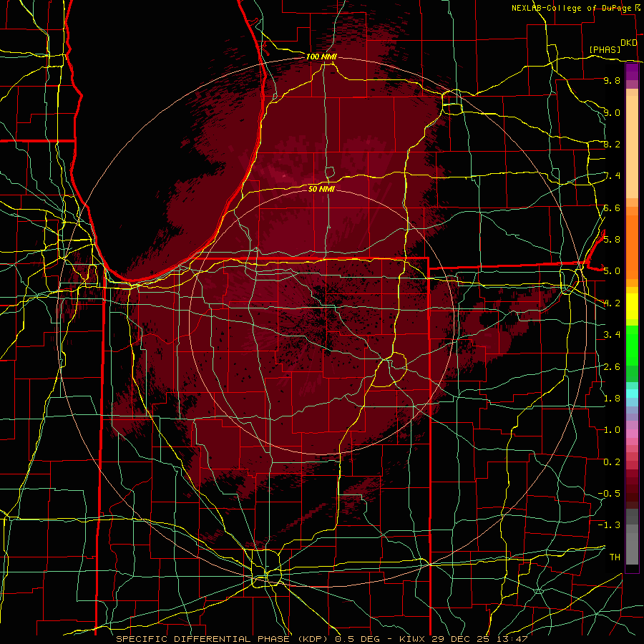Click the 1.8 value on the color scale
The image size is (644, 644).
click(612, 399)
